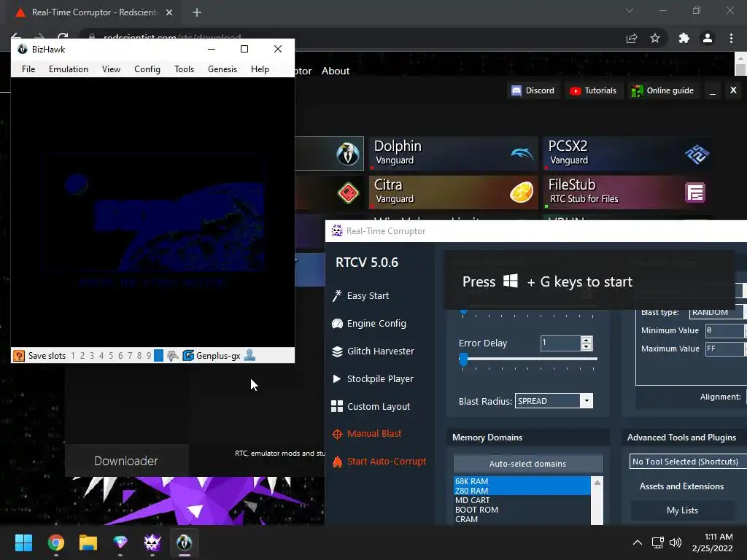Select BOOT ROM memory domain
Screen dimensions: 747x560
522,510
